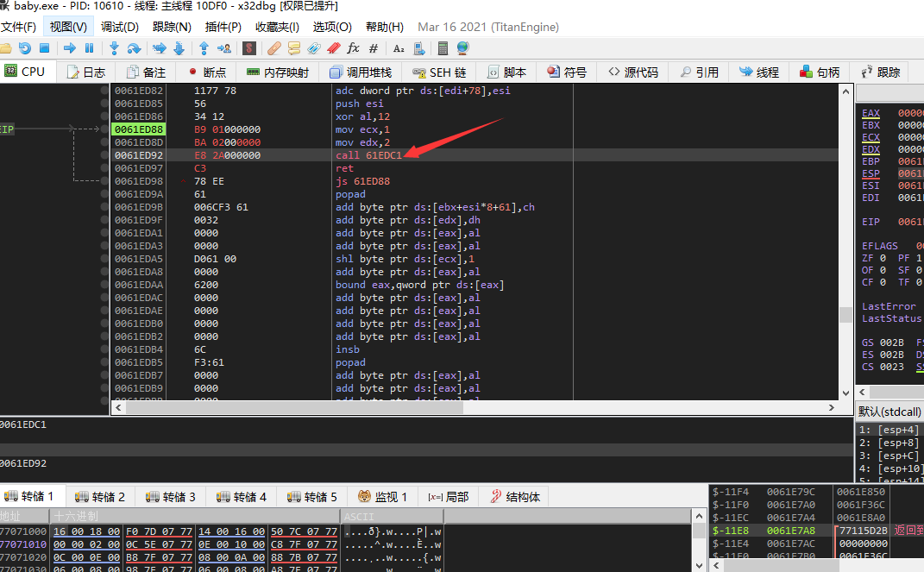Image resolution: width=924 pixels, height=572 pixels.
Task: Click the intermodular calls icon
Action: point(419,48)
